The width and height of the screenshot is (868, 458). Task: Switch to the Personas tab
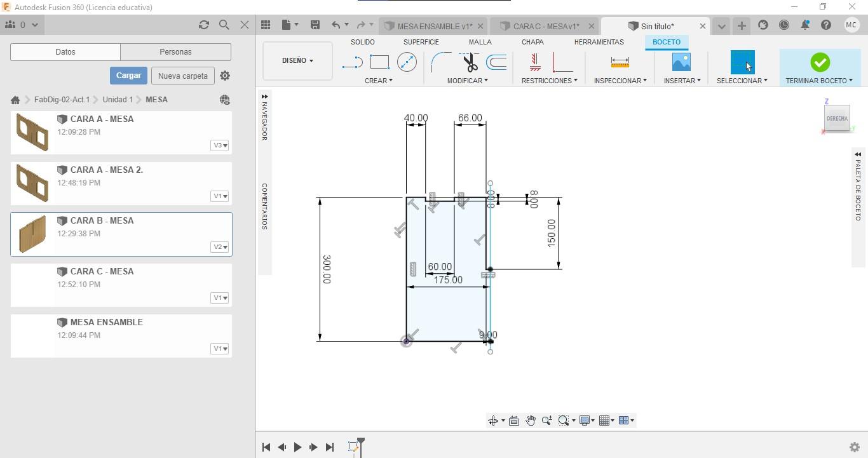coord(175,52)
